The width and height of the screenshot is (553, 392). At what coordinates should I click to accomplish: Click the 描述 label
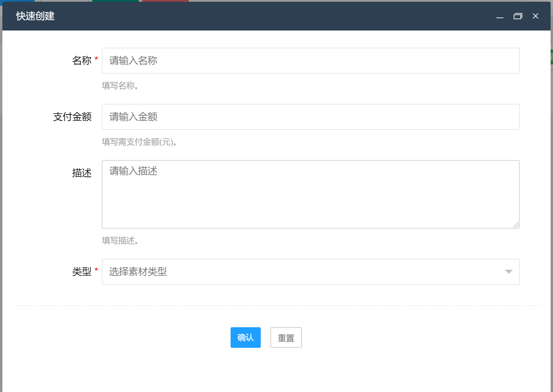82,173
